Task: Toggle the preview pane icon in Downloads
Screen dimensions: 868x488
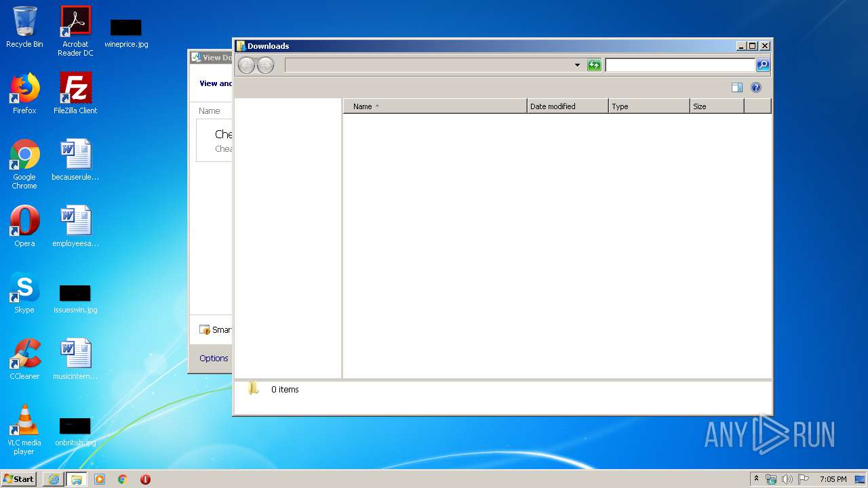Action: 737,87
